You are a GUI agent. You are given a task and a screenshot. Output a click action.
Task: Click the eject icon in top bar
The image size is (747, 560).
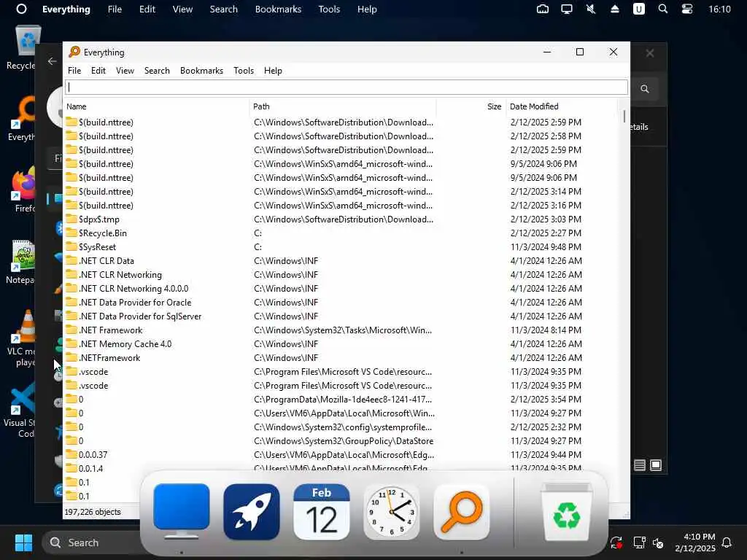click(x=614, y=9)
